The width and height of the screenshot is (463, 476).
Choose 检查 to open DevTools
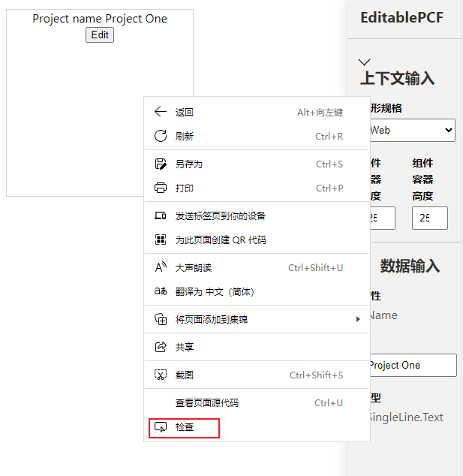257,427
